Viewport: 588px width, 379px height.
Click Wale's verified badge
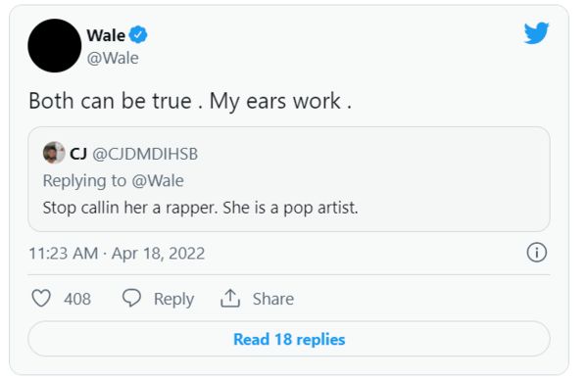pos(138,35)
